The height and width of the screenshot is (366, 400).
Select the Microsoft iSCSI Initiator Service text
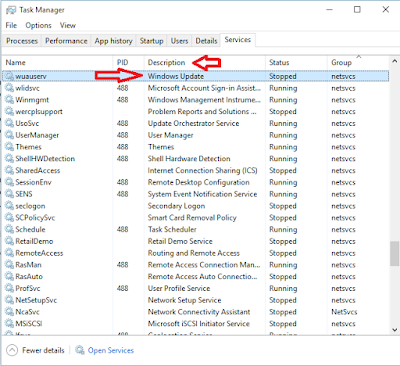pyautogui.click(x=199, y=324)
